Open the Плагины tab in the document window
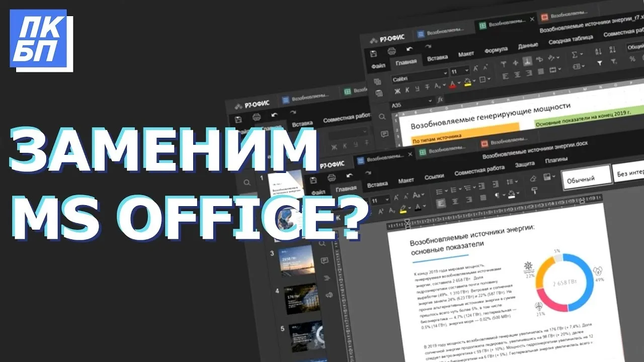 pyautogui.click(x=556, y=160)
